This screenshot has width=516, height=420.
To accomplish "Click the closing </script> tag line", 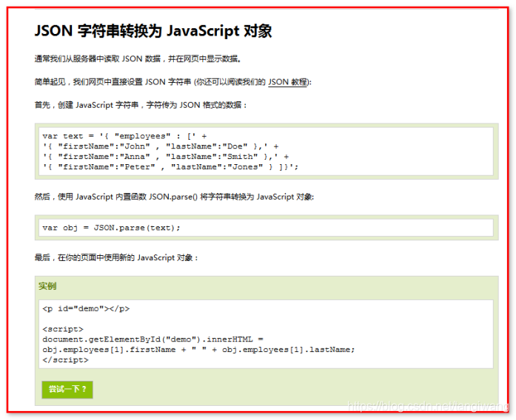I will (65, 360).
